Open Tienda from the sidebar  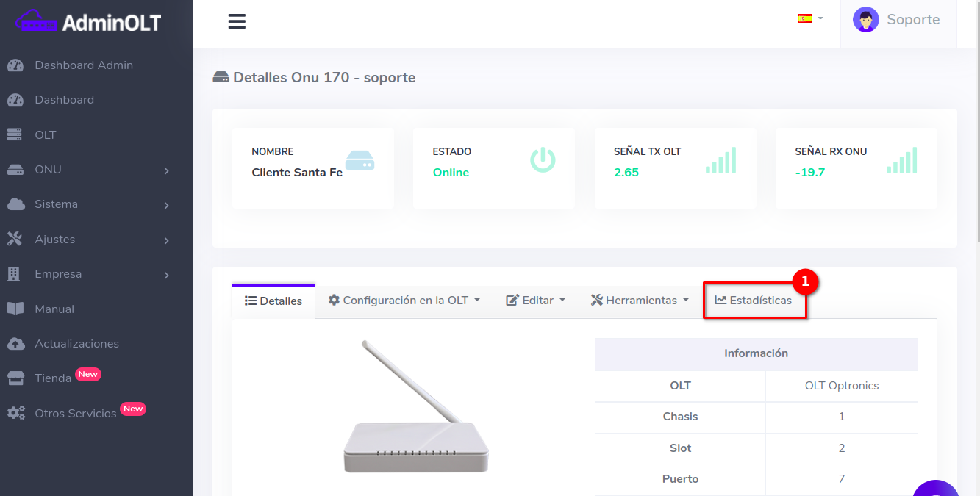53,378
